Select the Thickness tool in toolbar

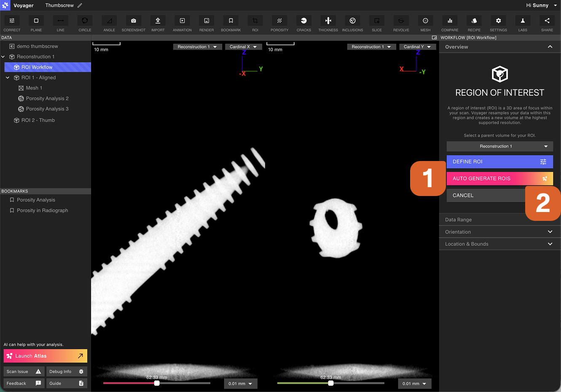(x=328, y=21)
